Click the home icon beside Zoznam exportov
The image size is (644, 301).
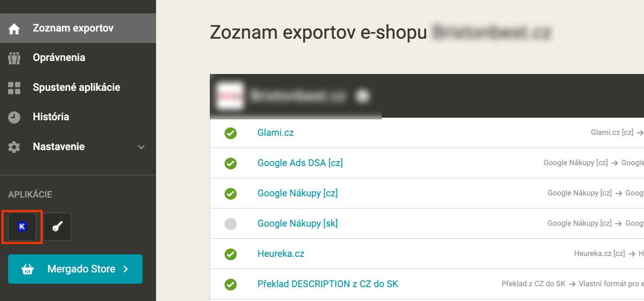[14, 29]
